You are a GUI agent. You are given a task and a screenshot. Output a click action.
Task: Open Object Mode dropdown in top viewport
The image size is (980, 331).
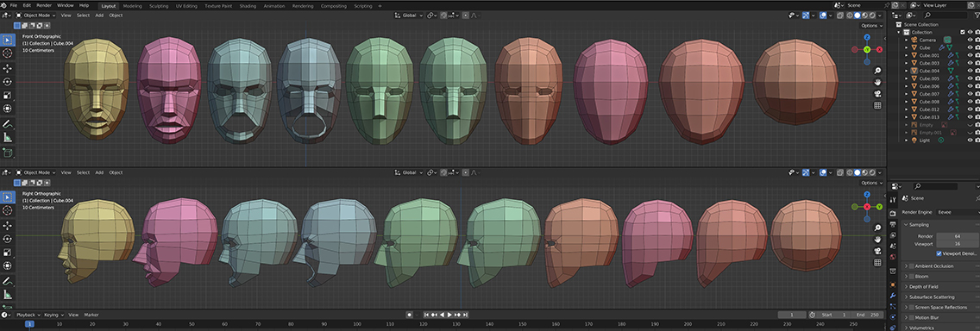(x=35, y=15)
